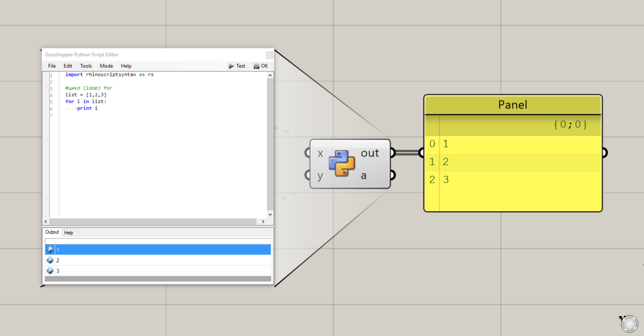The image size is (644, 336).
Task: Open the Mode menu in script editor
Action: [106, 66]
